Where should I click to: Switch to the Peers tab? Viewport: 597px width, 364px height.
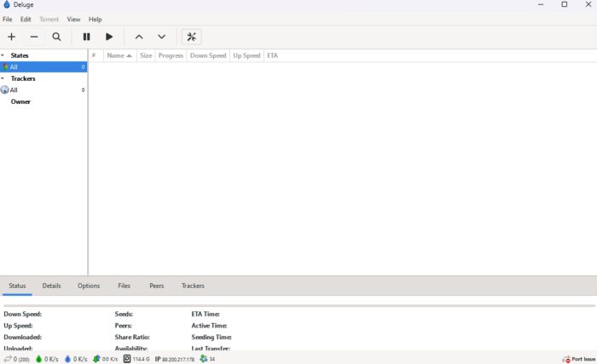[156, 286]
